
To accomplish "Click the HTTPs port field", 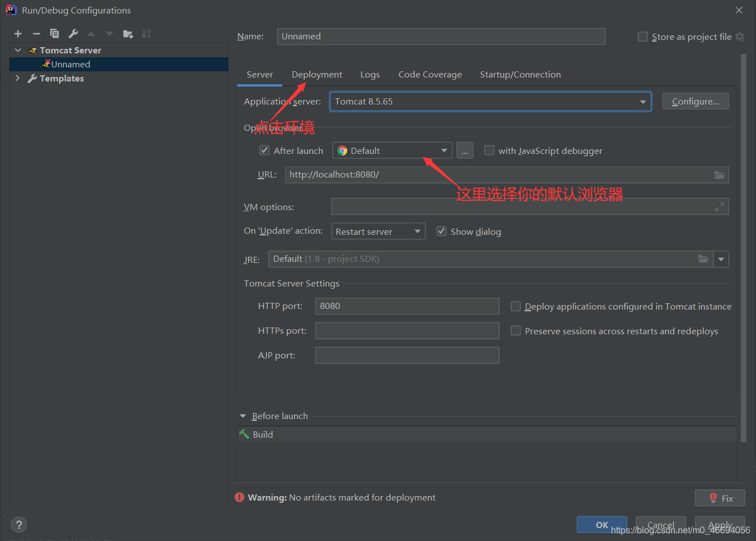I will click(x=407, y=331).
